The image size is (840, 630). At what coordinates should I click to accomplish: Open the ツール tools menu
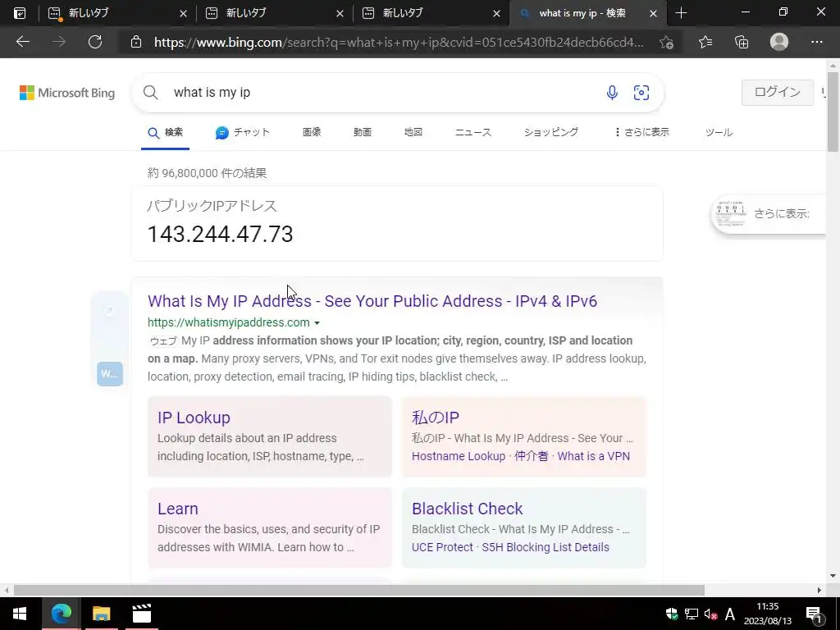click(719, 132)
